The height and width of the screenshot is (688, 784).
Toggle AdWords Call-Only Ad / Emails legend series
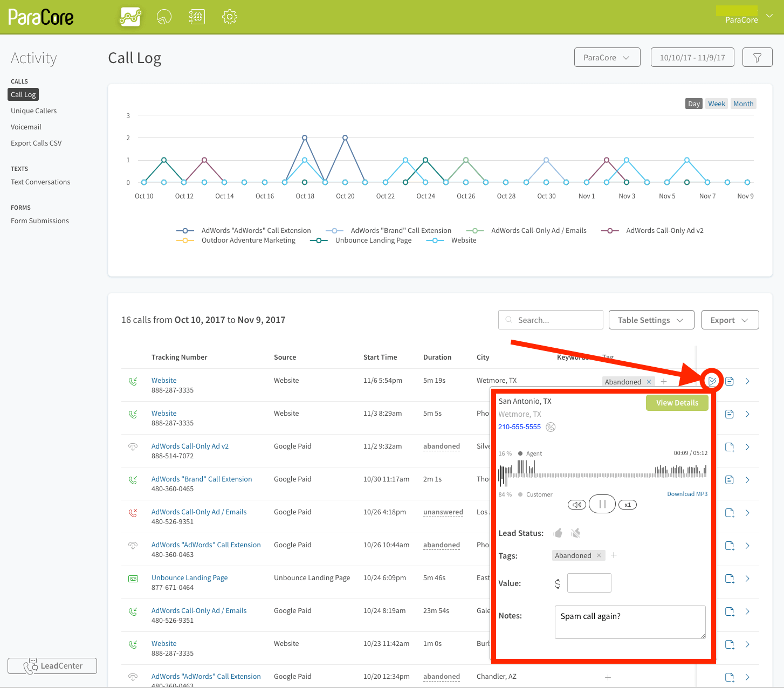526,230
